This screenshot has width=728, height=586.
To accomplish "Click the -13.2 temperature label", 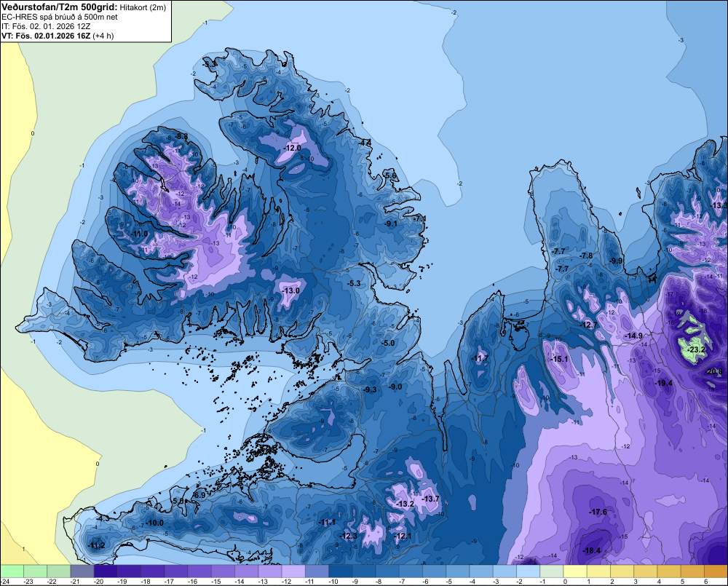I will point(405,503).
